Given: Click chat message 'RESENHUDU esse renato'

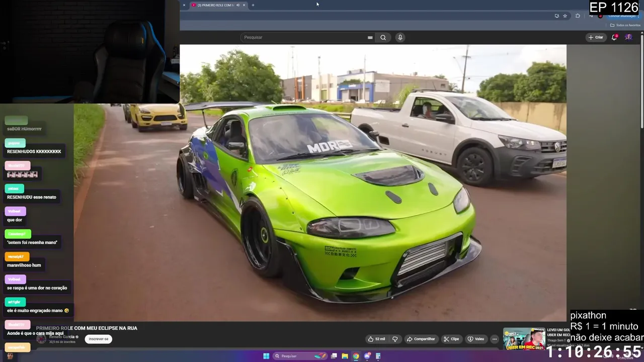Looking at the screenshot, I should tap(32, 197).
